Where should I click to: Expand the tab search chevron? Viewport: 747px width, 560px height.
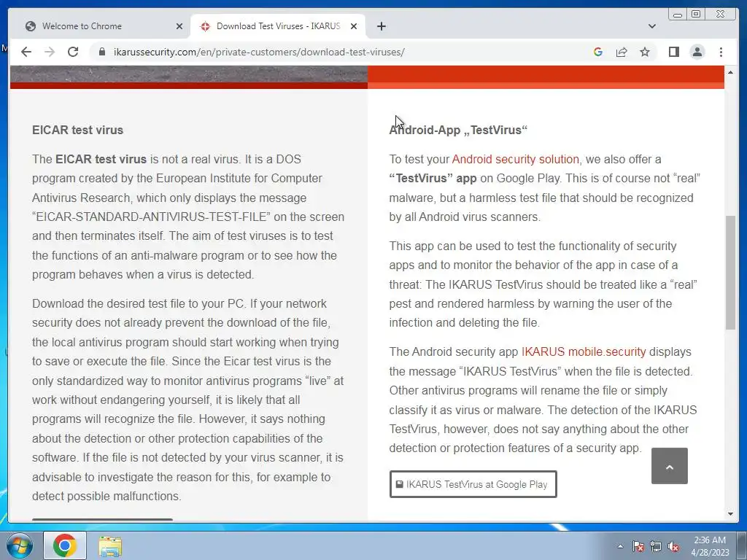(651, 26)
